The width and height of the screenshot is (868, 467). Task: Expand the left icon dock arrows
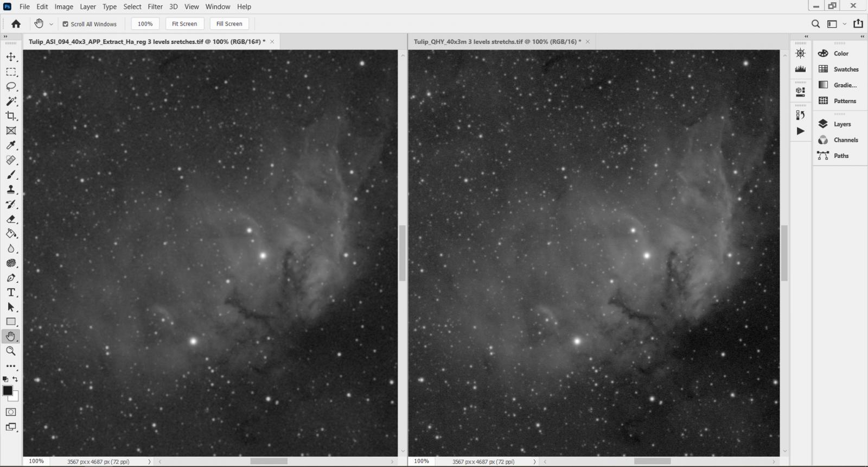[x=806, y=36]
